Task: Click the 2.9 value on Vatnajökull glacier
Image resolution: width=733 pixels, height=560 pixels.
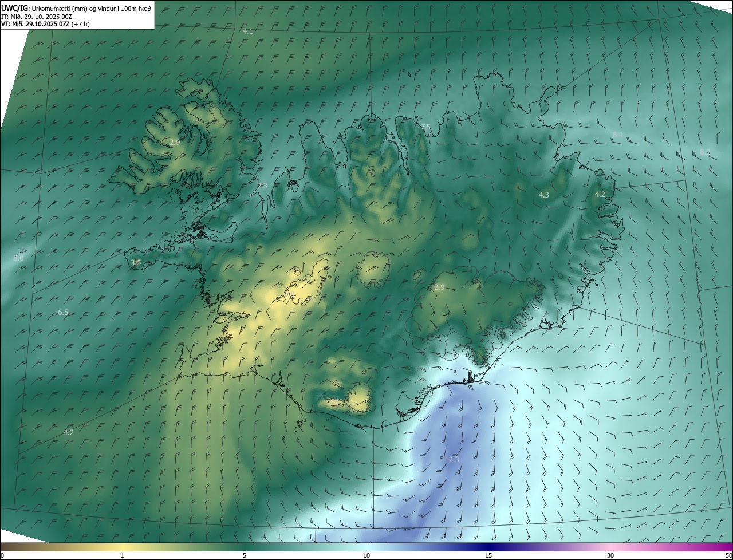Action: (x=439, y=287)
